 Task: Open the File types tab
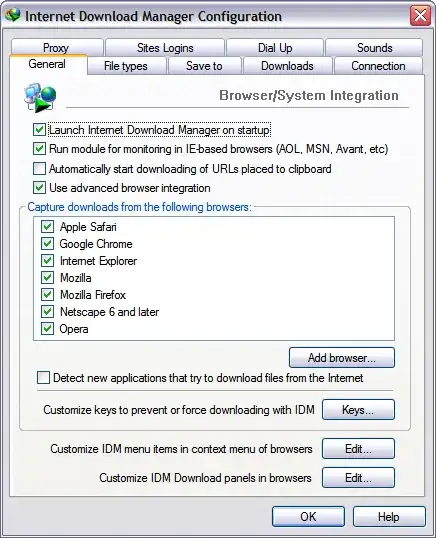(x=126, y=66)
